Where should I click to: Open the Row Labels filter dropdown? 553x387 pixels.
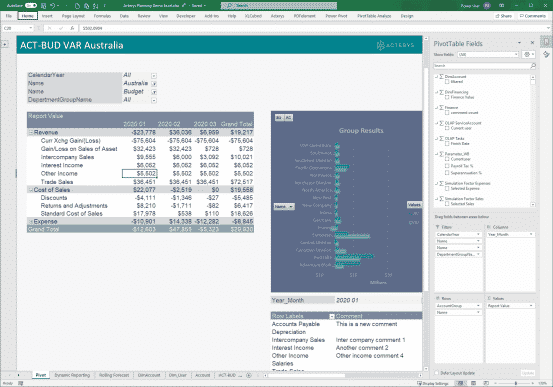tap(332, 316)
